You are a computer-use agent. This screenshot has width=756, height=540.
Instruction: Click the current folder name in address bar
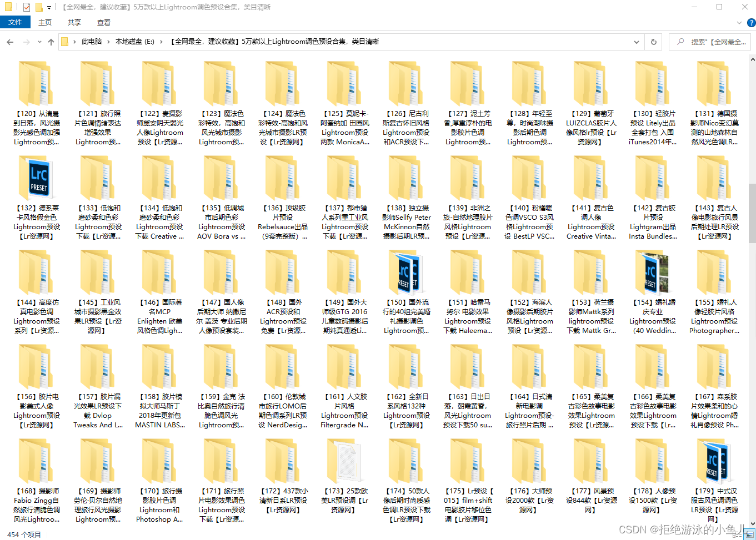coord(274,42)
